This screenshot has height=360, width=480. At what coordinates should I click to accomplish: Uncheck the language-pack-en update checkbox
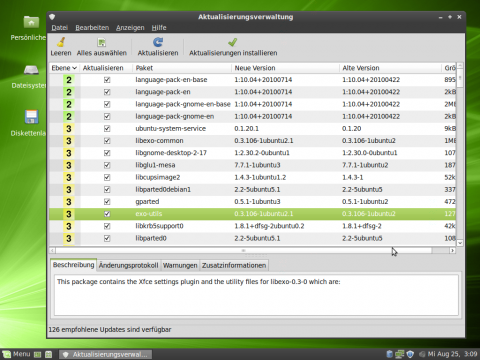[107, 92]
